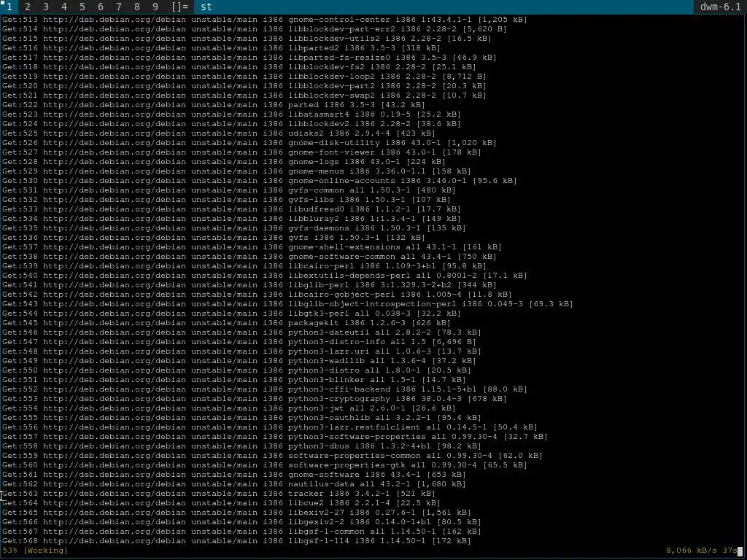Switch to dwm tag 2
This screenshot has height=560, width=747.
27,7
